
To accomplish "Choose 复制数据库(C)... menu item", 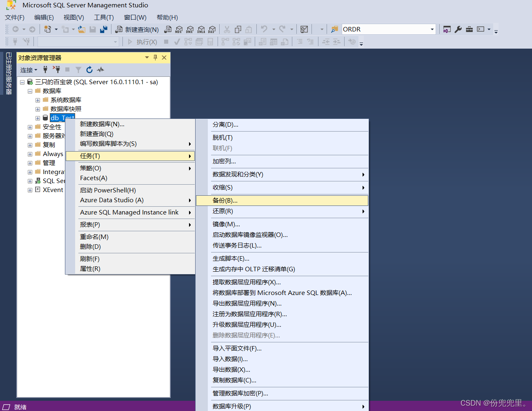I will (282, 380).
